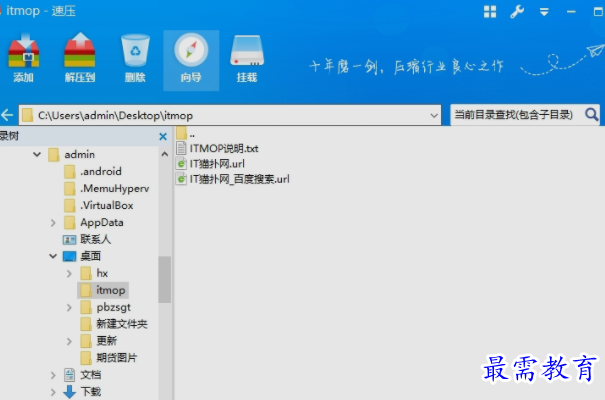Collapse the admin tree node
Image resolution: width=605 pixels, height=400 pixels.
[x=37, y=154]
